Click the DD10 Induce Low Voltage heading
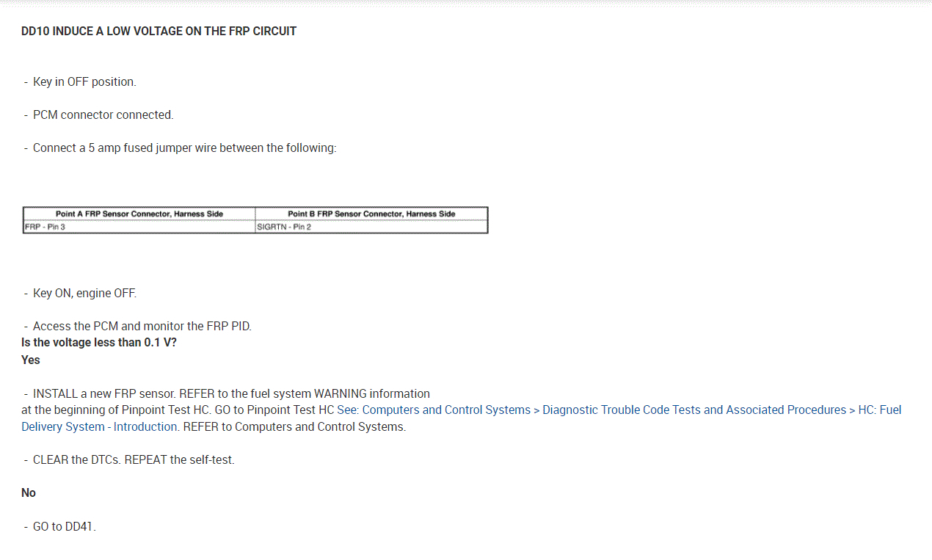Image resolution: width=932 pixels, height=560 pixels. tap(159, 31)
